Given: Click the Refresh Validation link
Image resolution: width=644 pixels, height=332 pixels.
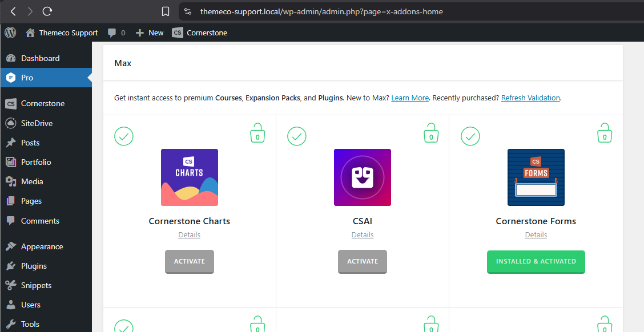Looking at the screenshot, I should tap(530, 98).
